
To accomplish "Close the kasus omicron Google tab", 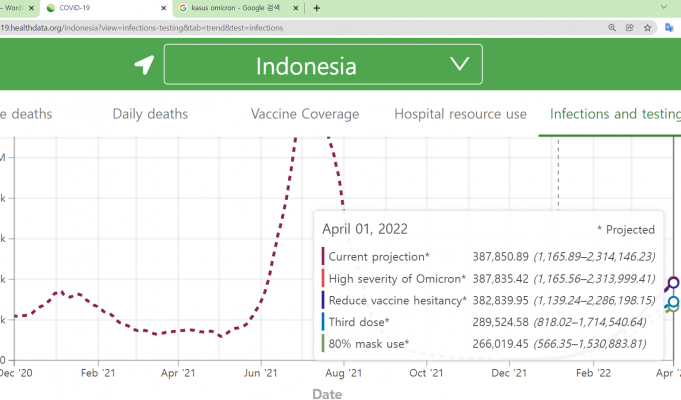I will click(301, 8).
